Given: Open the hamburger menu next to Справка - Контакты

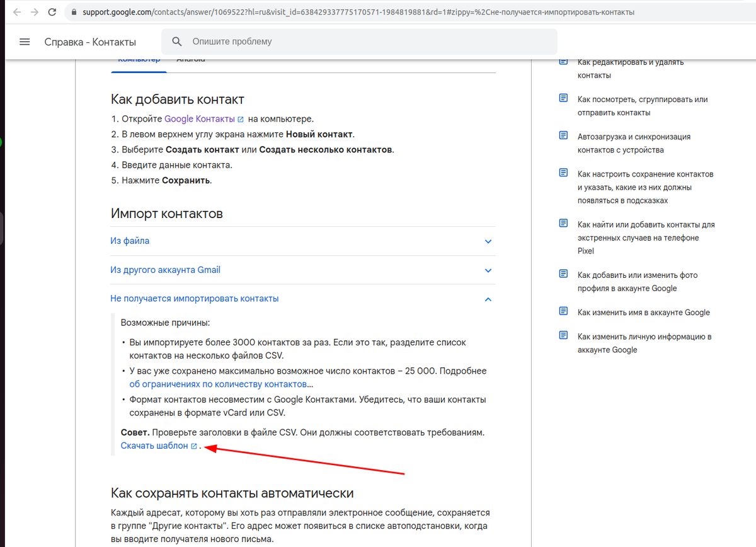Looking at the screenshot, I should 25,42.
